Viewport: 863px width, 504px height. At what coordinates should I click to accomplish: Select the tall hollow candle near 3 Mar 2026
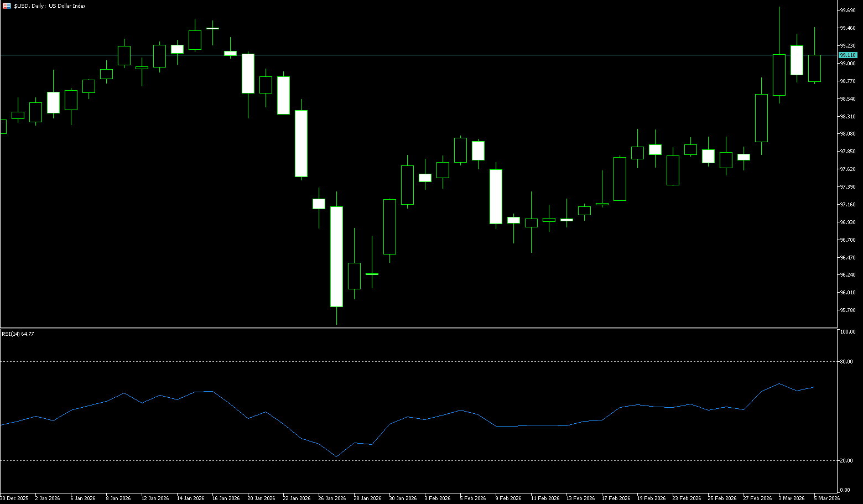coord(779,75)
